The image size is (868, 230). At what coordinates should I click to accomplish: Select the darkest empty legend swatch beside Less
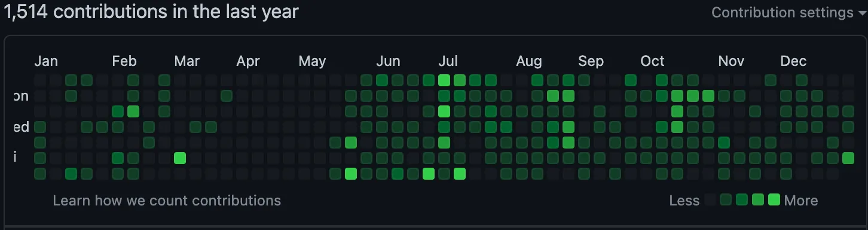(711, 200)
